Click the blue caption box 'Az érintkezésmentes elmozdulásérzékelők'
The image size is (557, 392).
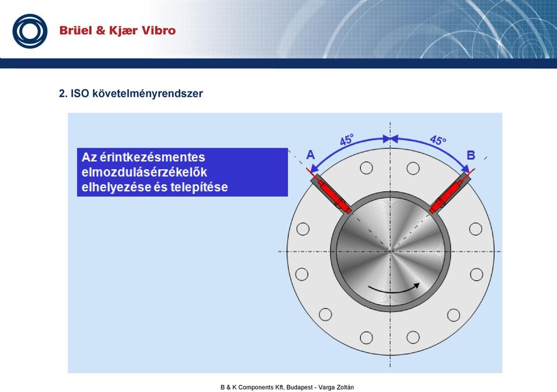182,172
